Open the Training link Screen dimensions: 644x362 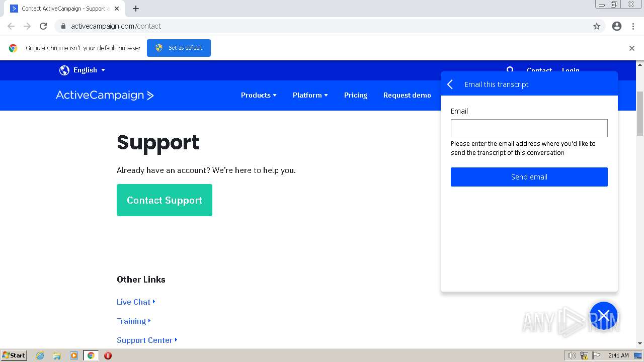(133, 321)
